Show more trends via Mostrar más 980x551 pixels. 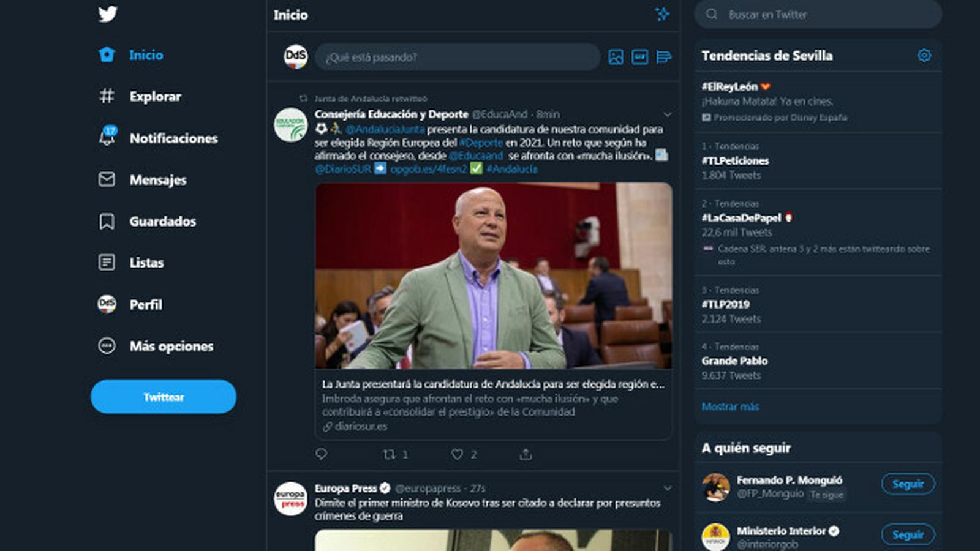(730, 407)
